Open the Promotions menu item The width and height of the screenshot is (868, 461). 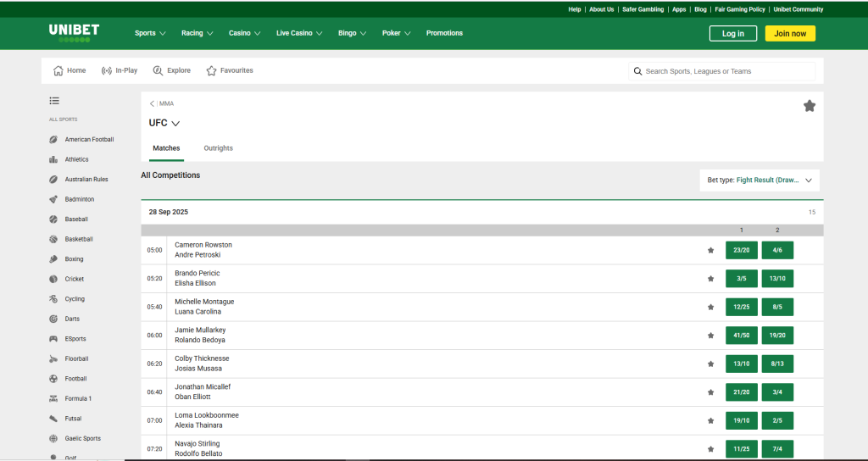tap(444, 33)
